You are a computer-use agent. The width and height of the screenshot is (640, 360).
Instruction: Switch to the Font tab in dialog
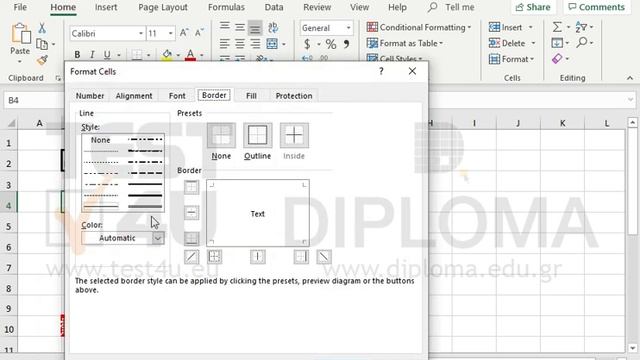pos(177,96)
